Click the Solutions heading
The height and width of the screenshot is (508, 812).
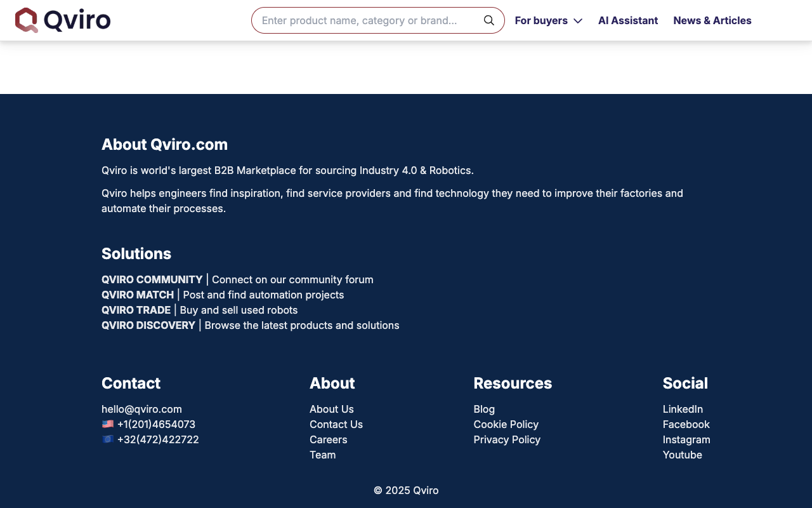point(136,253)
